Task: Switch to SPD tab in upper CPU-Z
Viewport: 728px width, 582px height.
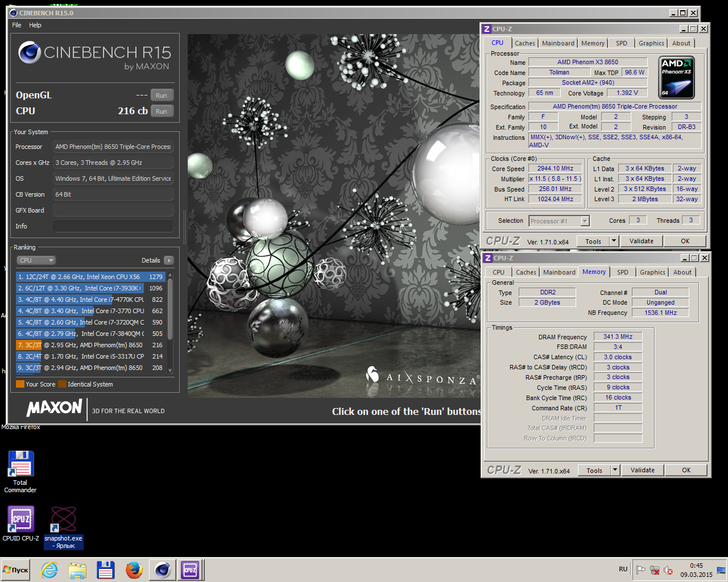Action: (622, 43)
